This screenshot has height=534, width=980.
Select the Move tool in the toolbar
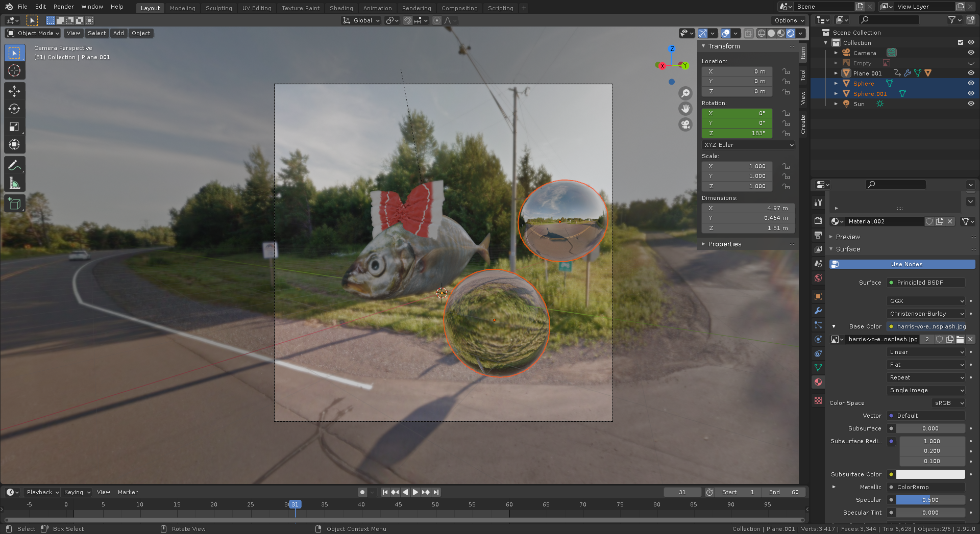pos(14,91)
